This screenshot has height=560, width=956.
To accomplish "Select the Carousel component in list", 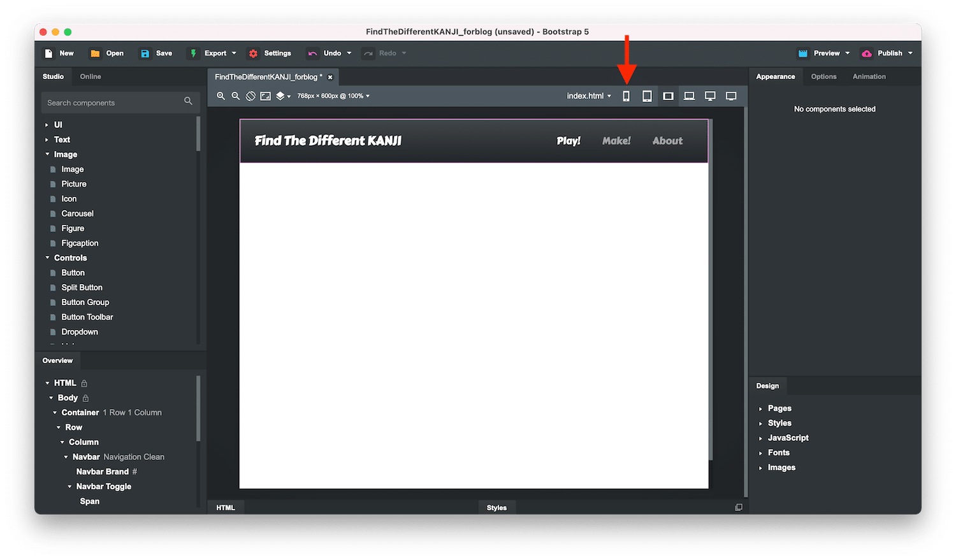I will [x=77, y=213].
